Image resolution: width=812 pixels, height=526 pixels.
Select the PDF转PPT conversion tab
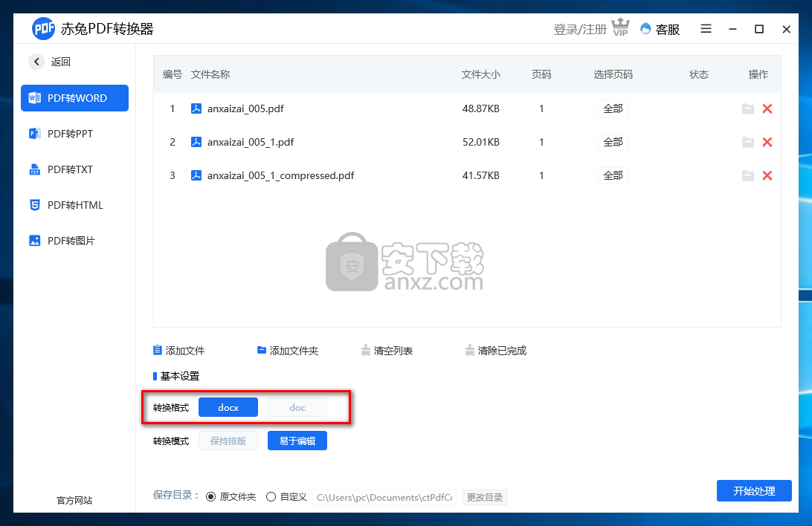click(74, 134)
